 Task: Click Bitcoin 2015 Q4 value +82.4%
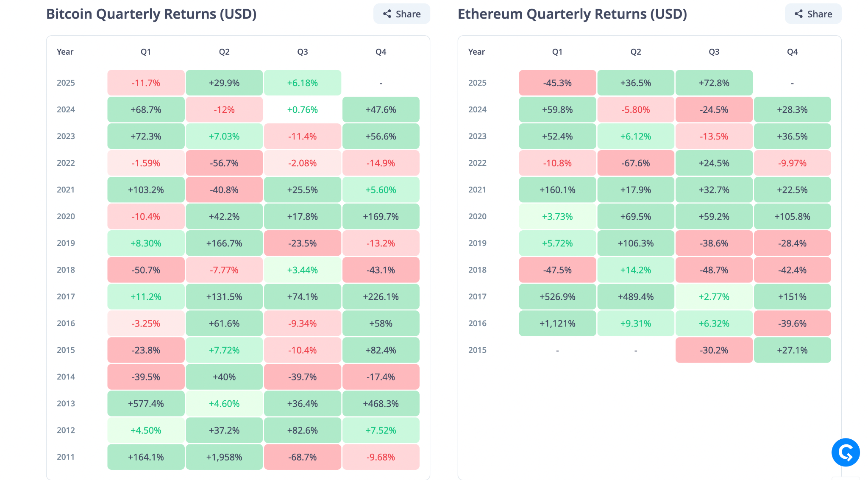[x=381, y=350]
